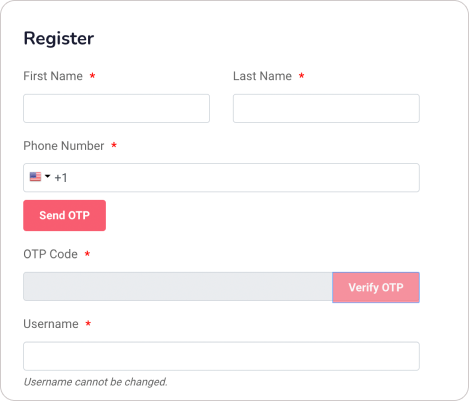Click the +1 country code text

[61, 178]
